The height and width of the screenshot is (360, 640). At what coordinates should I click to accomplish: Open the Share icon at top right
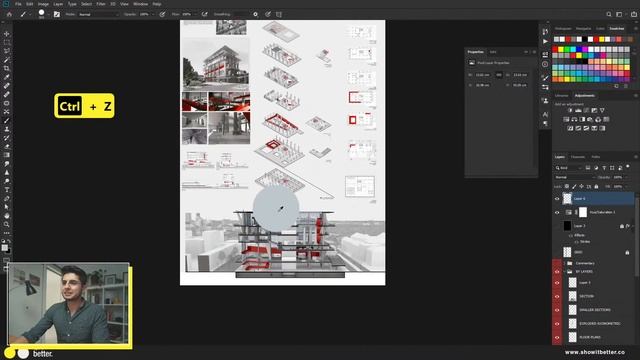coord(634,14)
